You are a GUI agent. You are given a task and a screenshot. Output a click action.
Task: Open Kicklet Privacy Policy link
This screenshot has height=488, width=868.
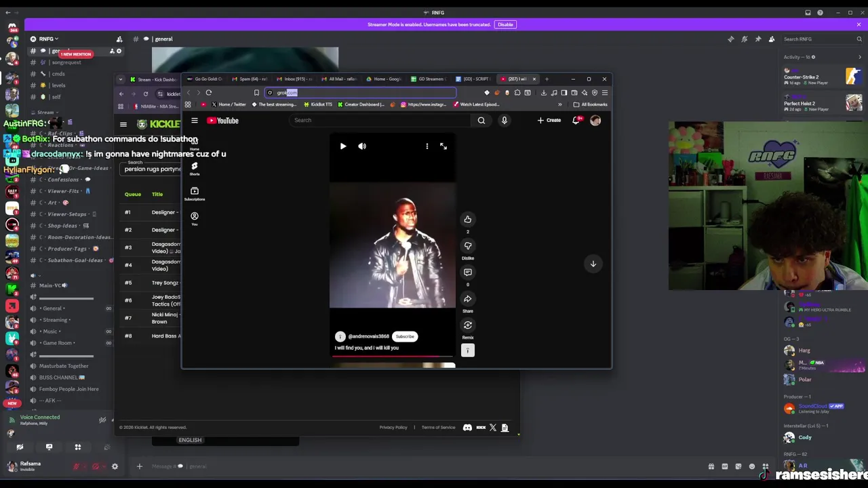pyautogui.click(x=393, y=428)
